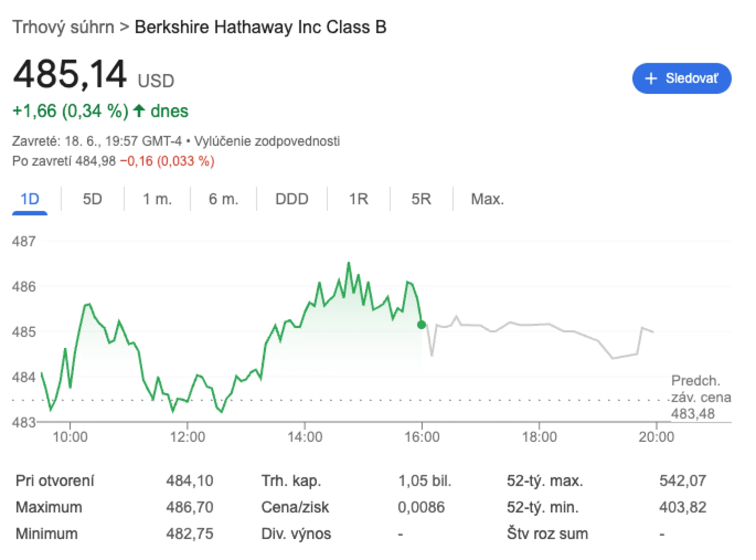The height and width of the screenshot is (560, 756).
Task: Click the 12:00 time axis label
Action: 187,437
